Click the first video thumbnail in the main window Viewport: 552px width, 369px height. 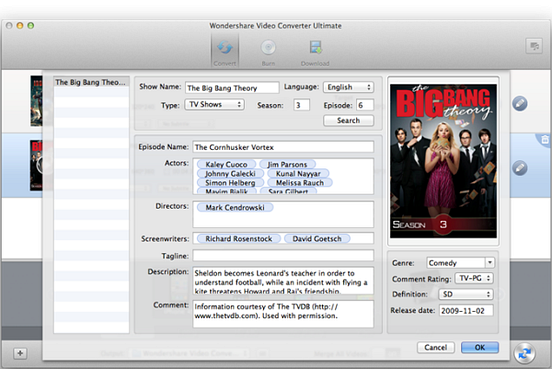point(36,101)
